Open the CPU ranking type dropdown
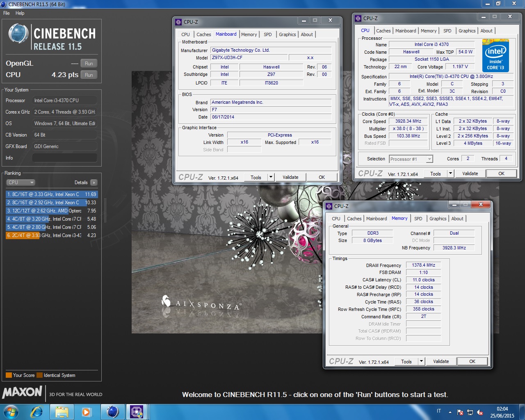This screenshot has height=420, width=525. tap(21, 183)
